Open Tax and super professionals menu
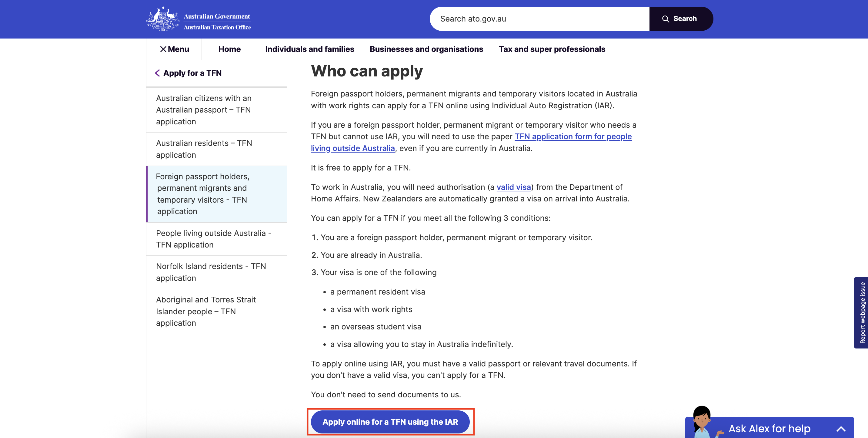 point(552,49)
